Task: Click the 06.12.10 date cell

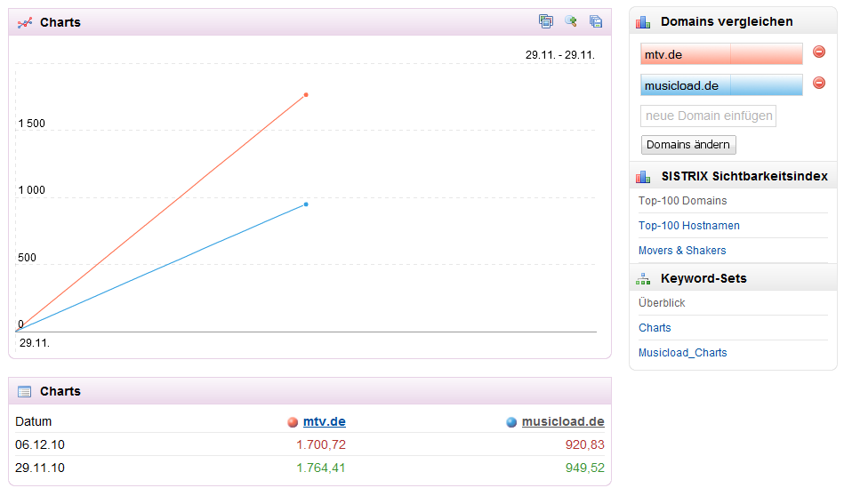Action: pyautogui.click(x=40, y=444)
